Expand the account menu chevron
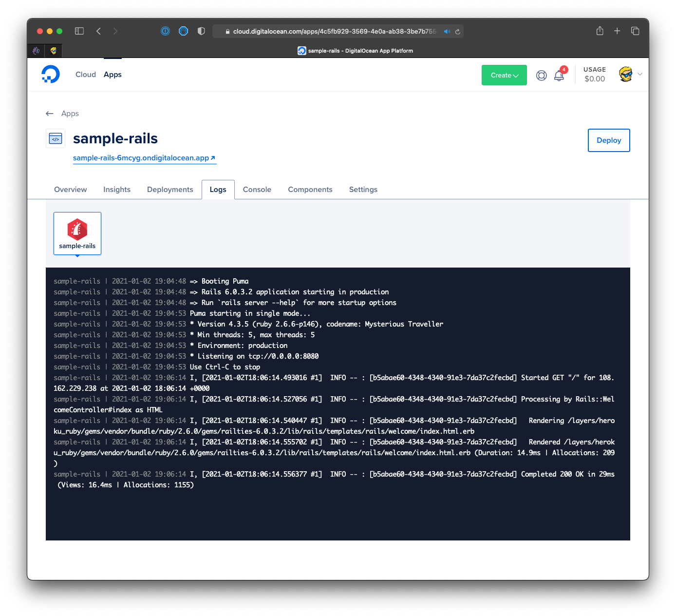This screenshot has height=616, width=676. pos(640,75)
